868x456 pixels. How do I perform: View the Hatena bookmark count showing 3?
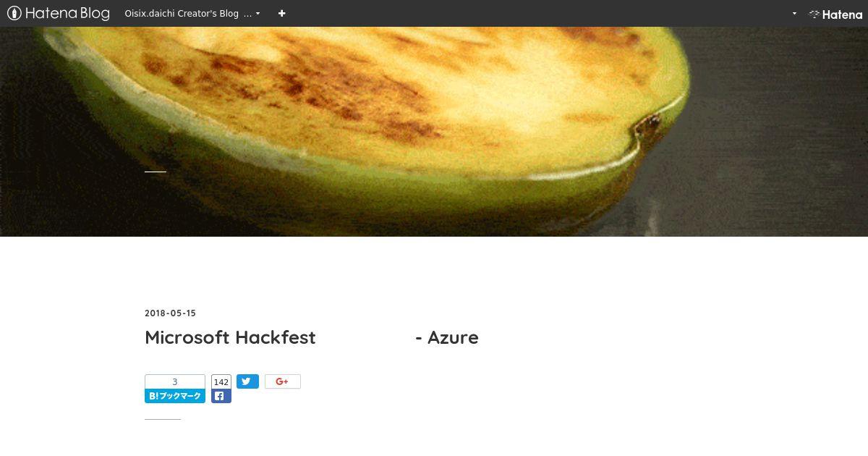(x=175, y=382)
